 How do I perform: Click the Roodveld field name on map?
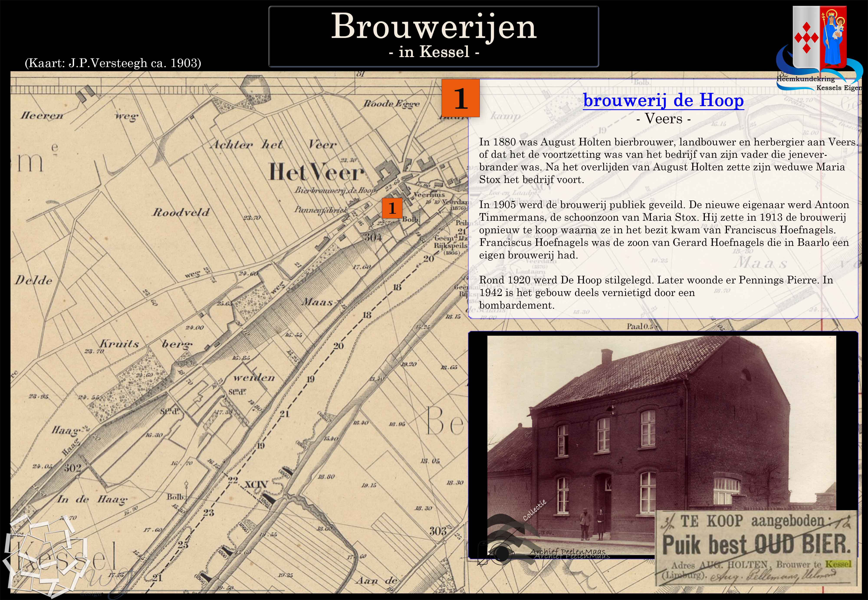pos(181,212)
